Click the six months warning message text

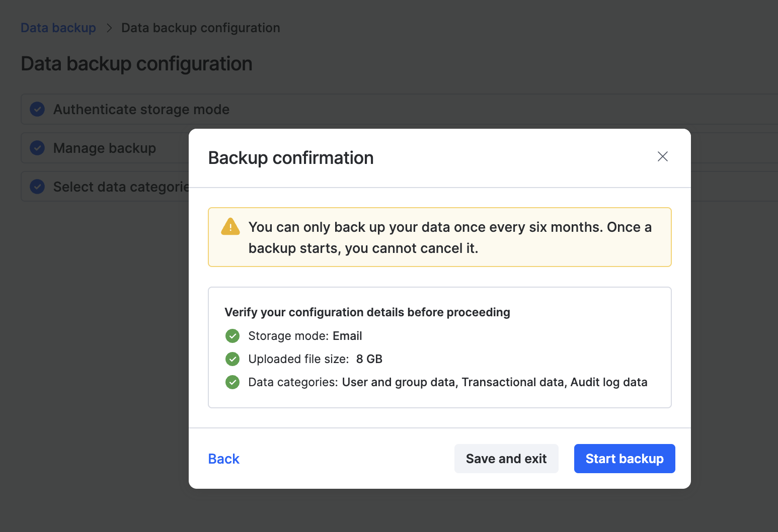point(450,237)
